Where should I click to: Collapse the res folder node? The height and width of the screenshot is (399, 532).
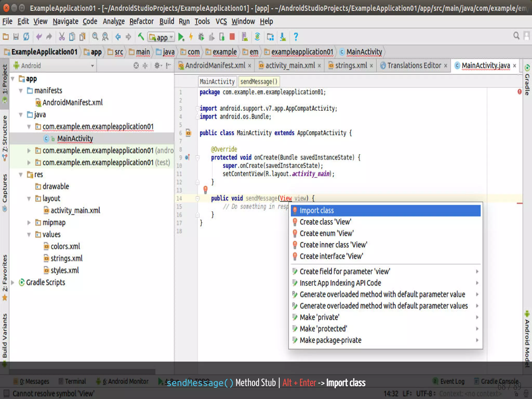coord(21,175)
